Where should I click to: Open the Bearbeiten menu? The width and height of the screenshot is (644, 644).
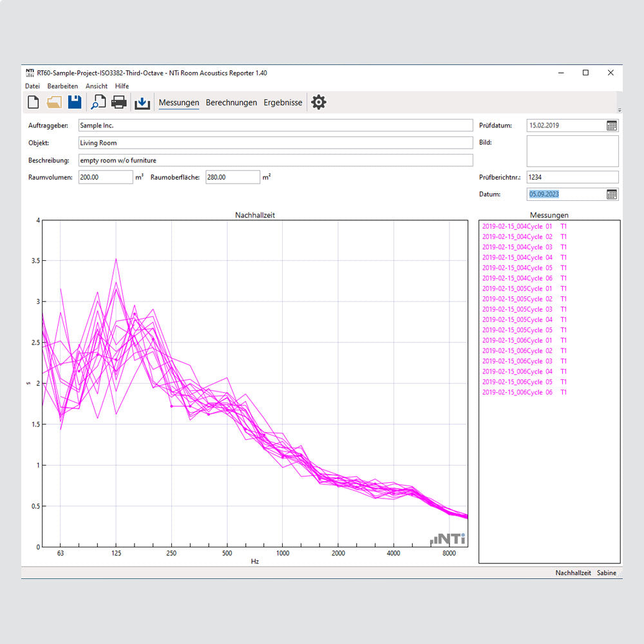(62, 86)
